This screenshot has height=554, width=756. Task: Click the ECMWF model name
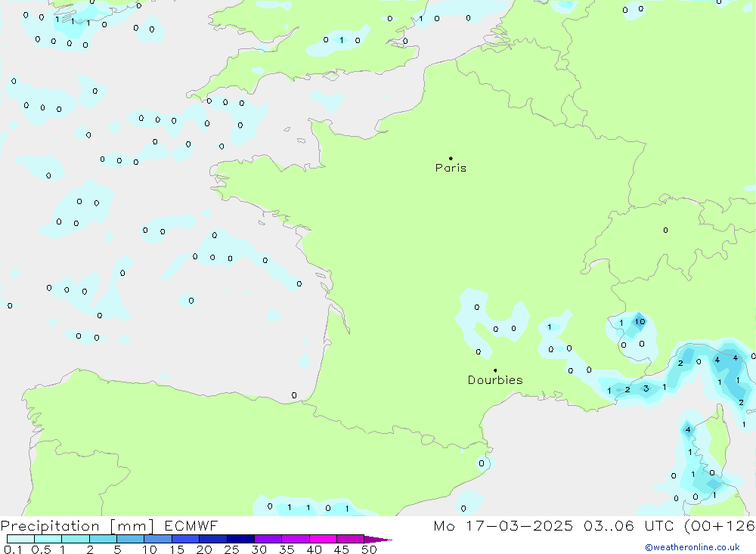[x=191, y=525]
